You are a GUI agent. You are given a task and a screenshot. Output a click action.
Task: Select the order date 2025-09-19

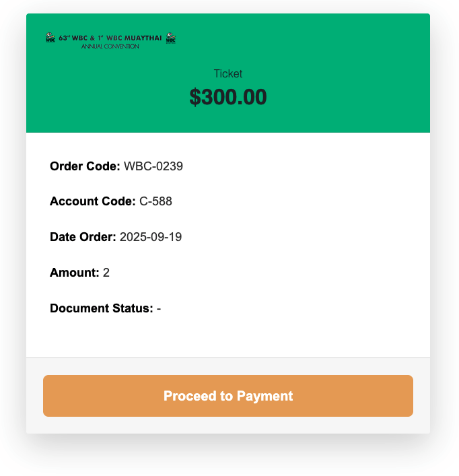coord(151,237)
